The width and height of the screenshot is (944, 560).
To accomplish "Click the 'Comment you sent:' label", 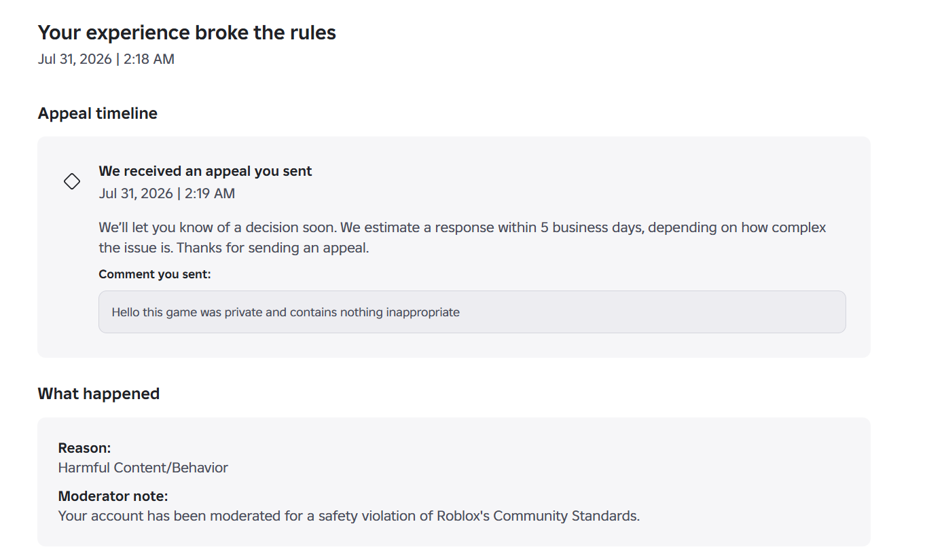I will point(155,274).
